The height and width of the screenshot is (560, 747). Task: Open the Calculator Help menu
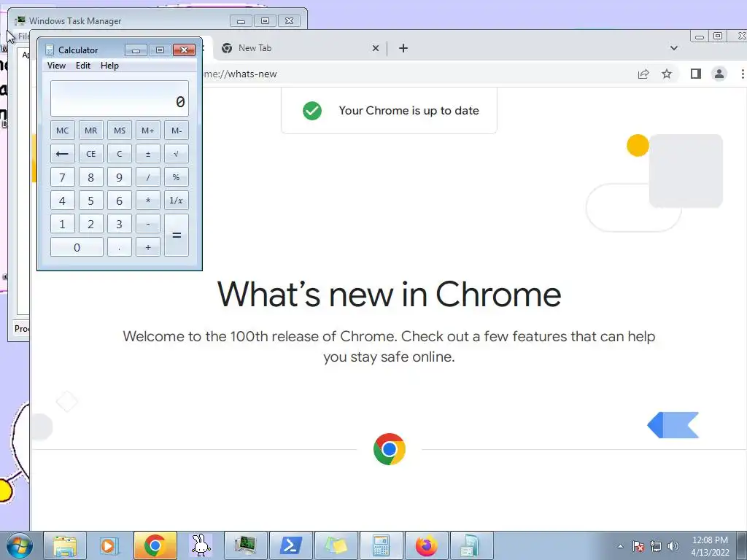click(109, 66)
